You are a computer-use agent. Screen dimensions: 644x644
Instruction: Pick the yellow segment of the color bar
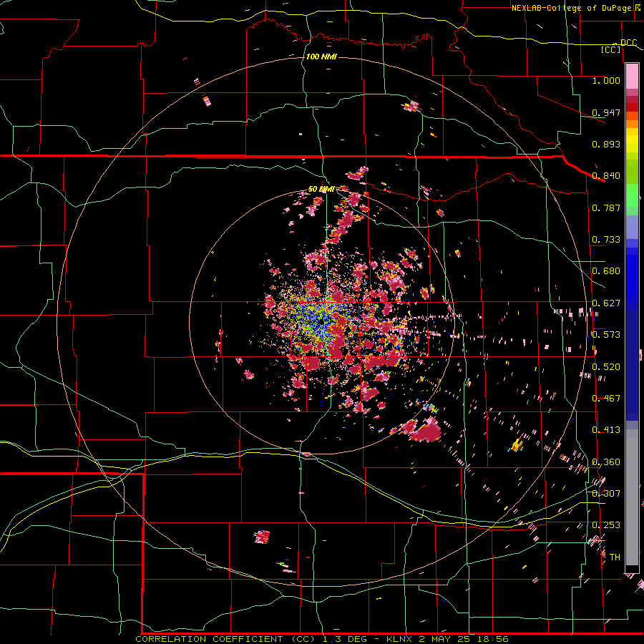pyautogui.click(x=632, y=144)
